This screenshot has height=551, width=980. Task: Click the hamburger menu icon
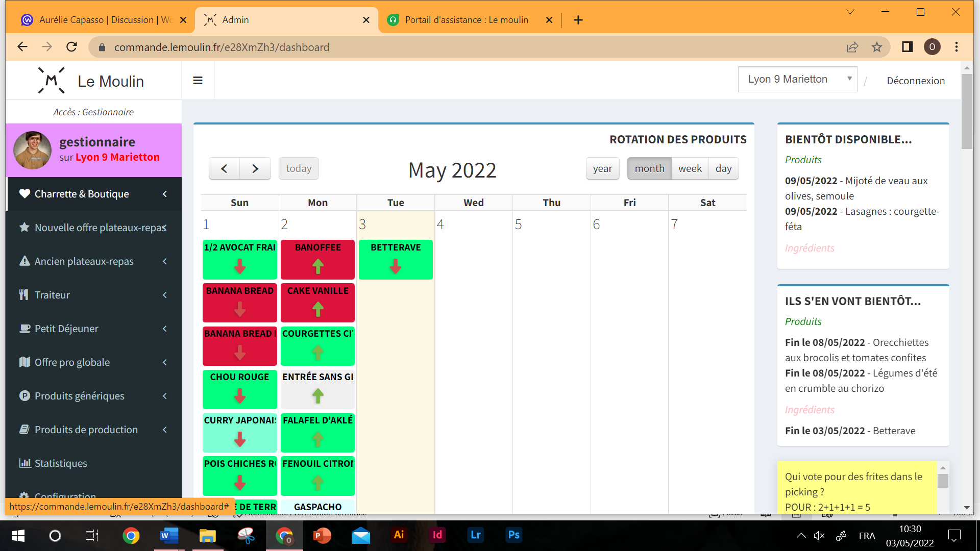198,81
